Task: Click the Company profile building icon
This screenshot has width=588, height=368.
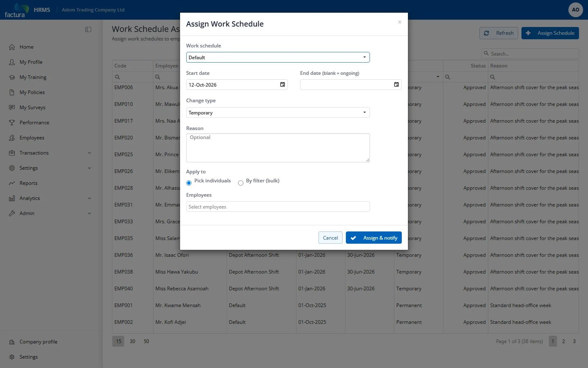Action: [x=12, y=342]
